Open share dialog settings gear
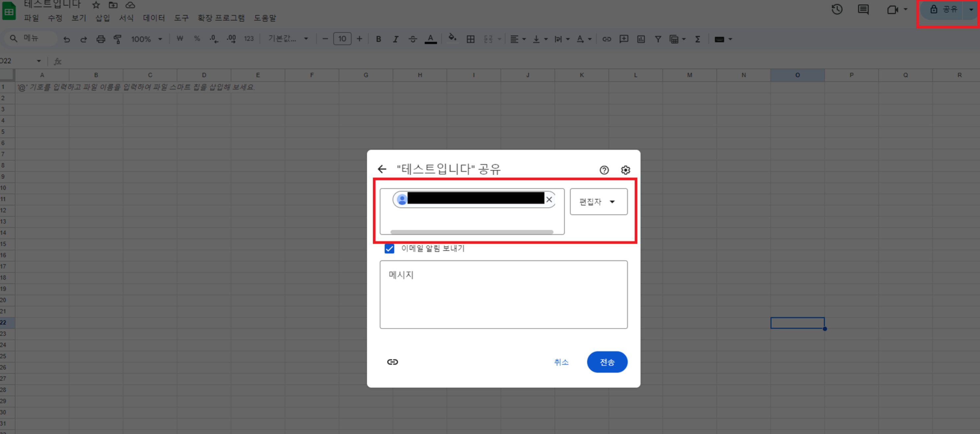Viewport: 980px width, 434px height. tap(625, 170)
